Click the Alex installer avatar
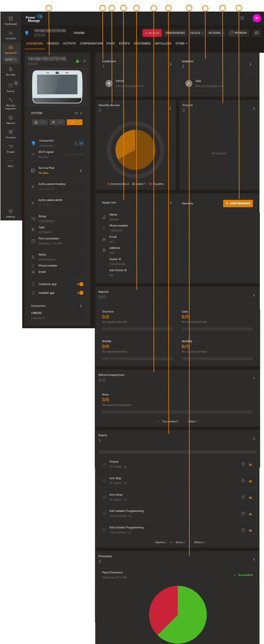The image size is (264, 644). coord(189,83)
